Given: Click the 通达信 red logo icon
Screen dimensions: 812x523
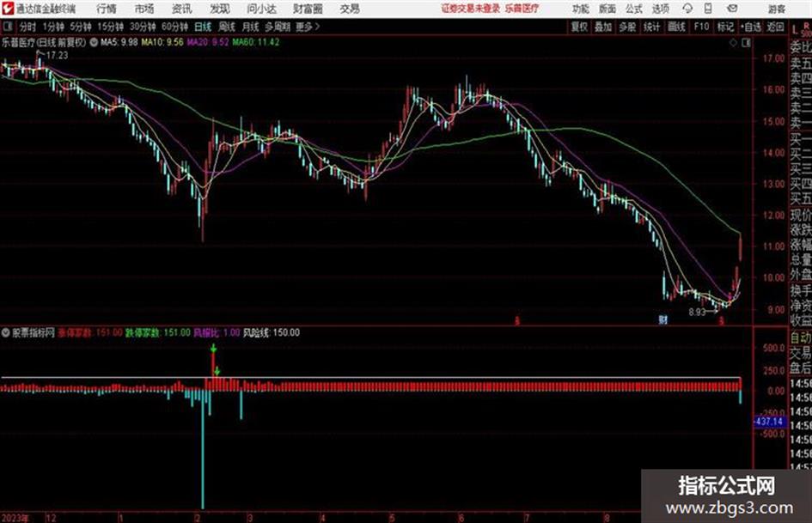Looking at the screenshot, I should tap(8, 9).
